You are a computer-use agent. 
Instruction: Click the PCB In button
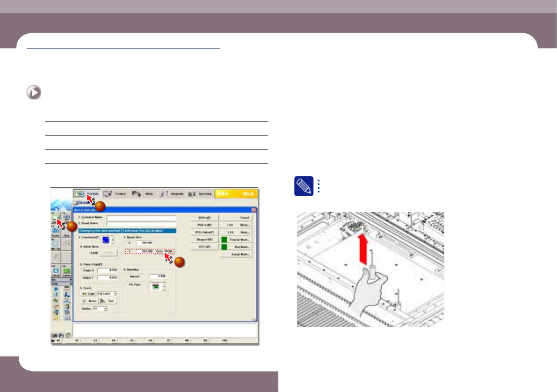point(204,218)
